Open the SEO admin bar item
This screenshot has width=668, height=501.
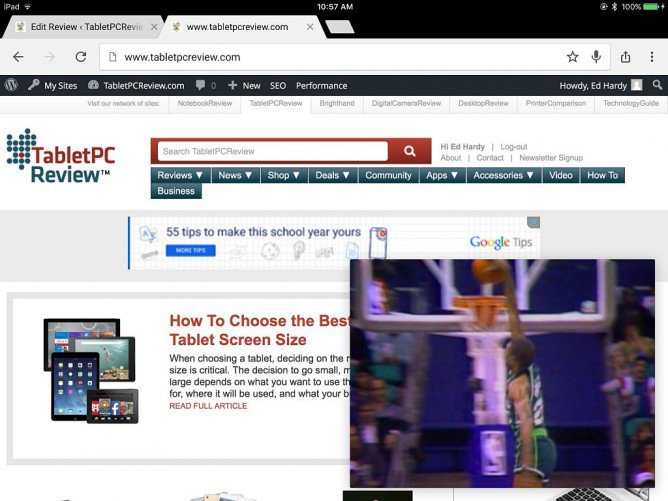tap(278, 86)
